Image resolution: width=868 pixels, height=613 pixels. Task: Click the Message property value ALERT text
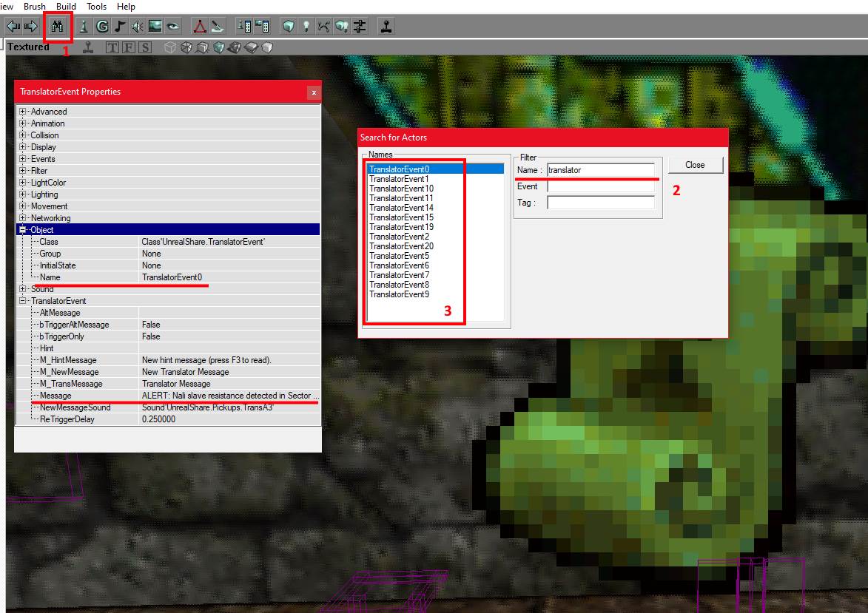229,396
